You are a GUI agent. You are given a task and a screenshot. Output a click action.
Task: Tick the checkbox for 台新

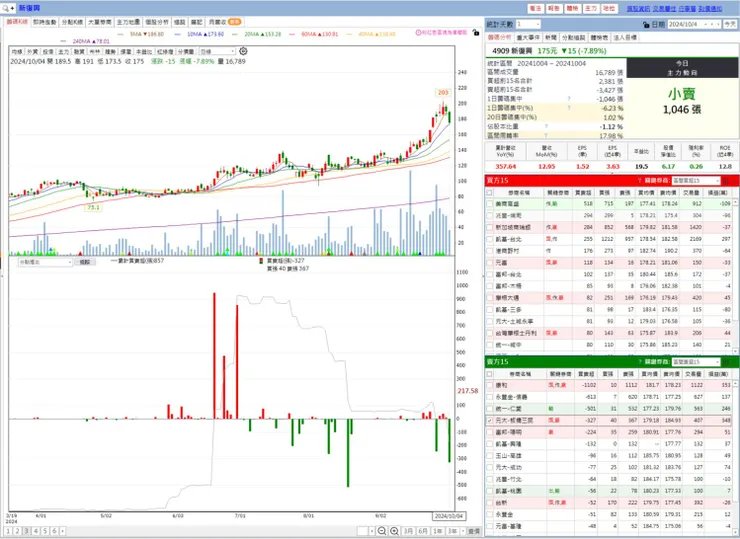point(489,503)
